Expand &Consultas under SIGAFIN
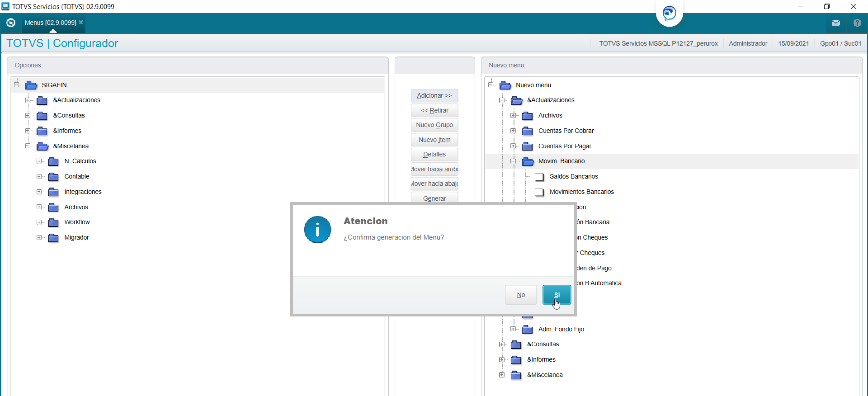The height and width of the screenshot is (396, 868). tap(28, 115)
